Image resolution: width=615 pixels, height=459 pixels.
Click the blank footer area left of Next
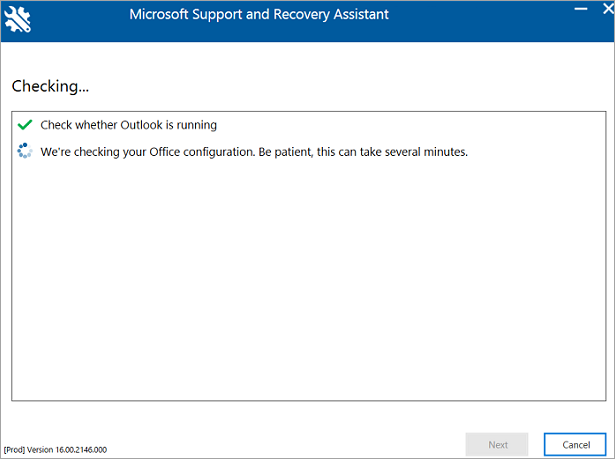point(300,444)
